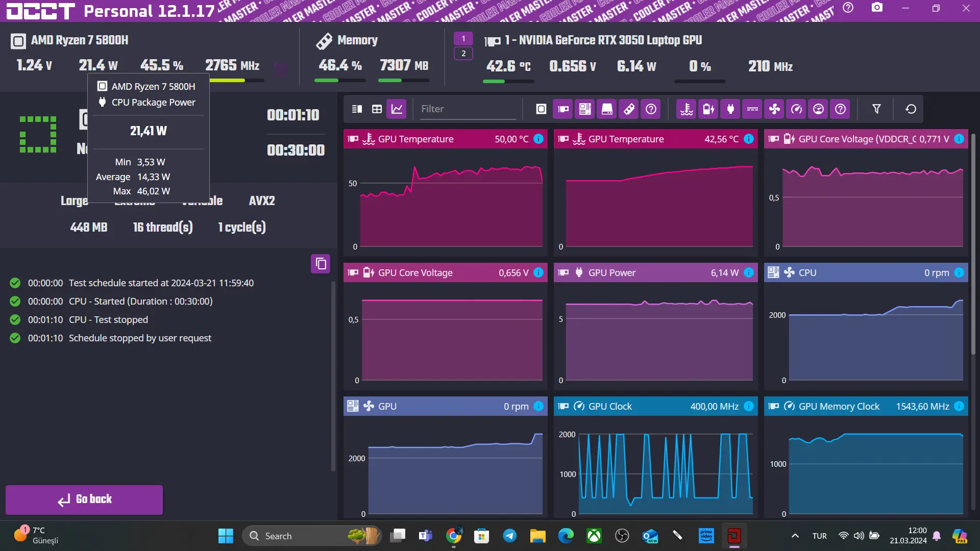Open info for GPU Temperature 42,56 °C graph
Viewport: 980px width, 551px height.
(749, 139)
